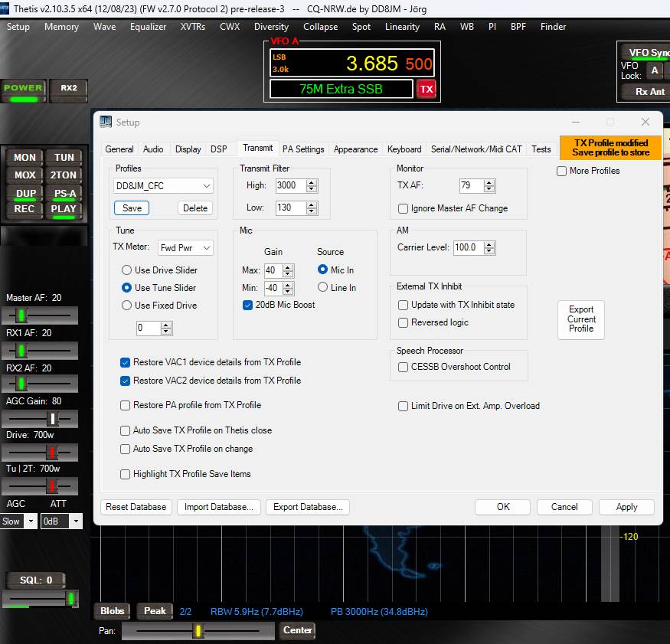
Task: Click the red TX indicator beside VFO A
Action: [x=426, y=89]
